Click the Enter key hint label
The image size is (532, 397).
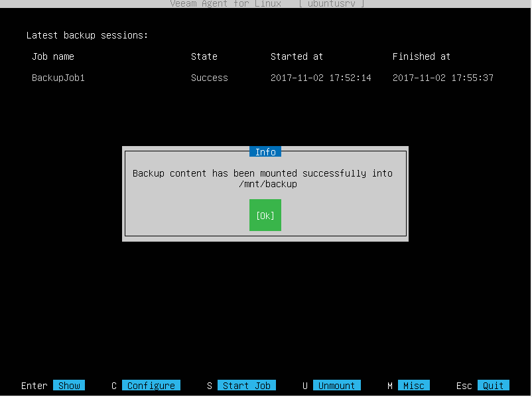34,386
